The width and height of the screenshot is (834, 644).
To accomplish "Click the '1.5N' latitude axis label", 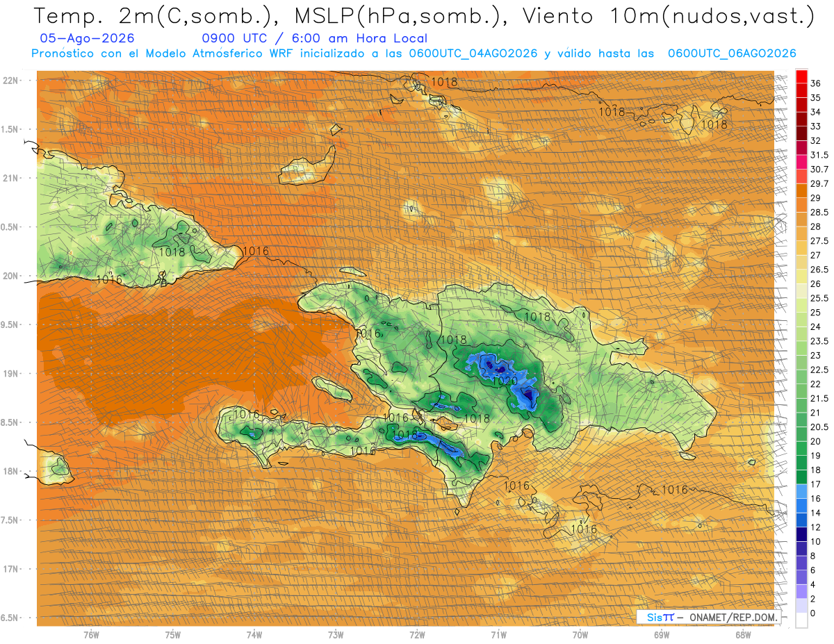I will point(11,129).
